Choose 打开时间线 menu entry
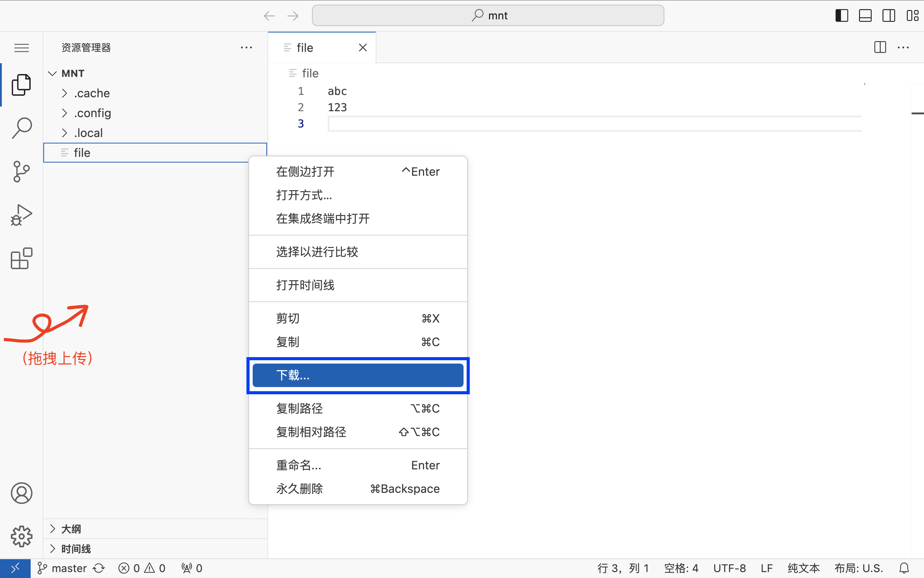 pyautogui.click(x=358, y=285)
